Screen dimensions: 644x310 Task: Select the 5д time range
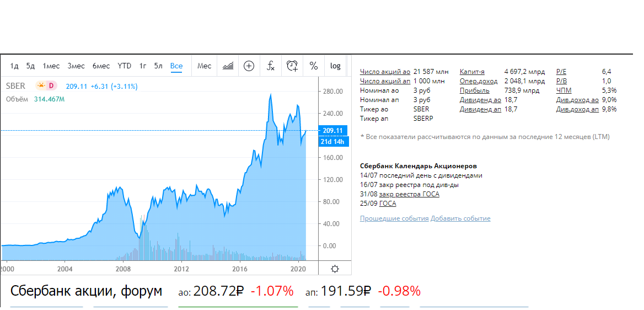[x=31, y=66]
